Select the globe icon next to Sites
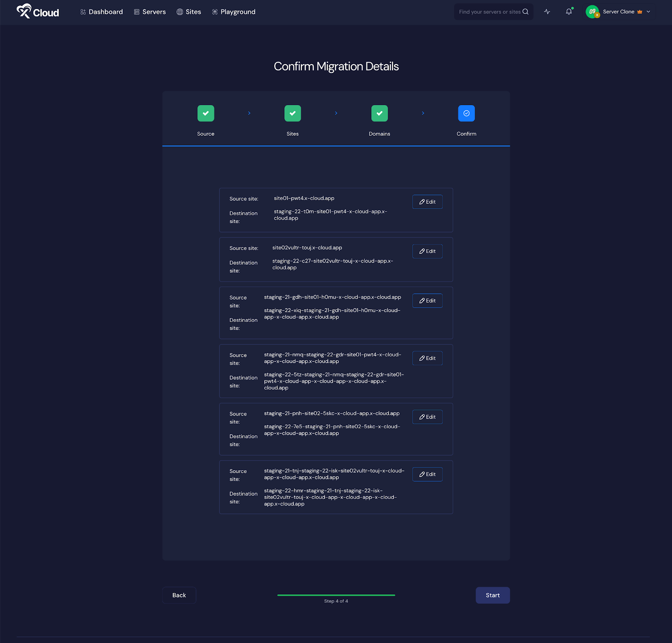The image size is (672, 643). [x=179, y=11]
